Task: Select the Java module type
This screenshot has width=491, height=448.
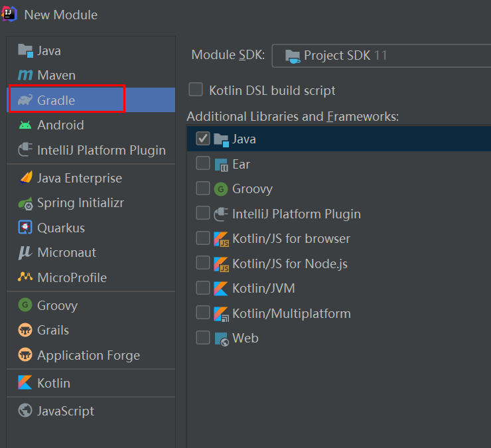Action: (91, 50)
